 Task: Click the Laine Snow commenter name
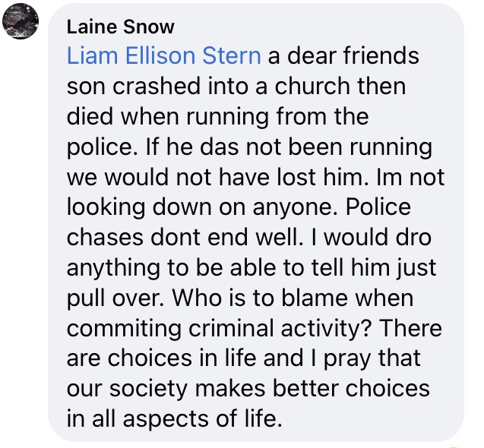(120, 27)
